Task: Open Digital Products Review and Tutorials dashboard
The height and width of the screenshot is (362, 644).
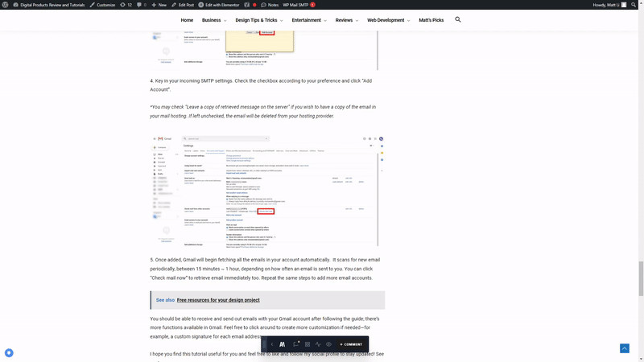Action: pyautogui.click(x=48, y=5)
